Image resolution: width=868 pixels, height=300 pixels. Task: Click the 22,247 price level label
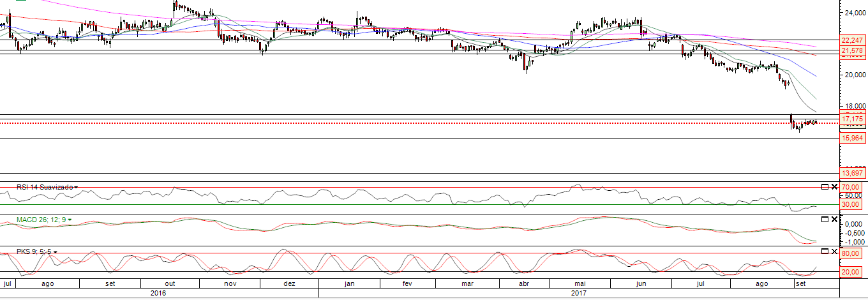(x=853, y=40)
